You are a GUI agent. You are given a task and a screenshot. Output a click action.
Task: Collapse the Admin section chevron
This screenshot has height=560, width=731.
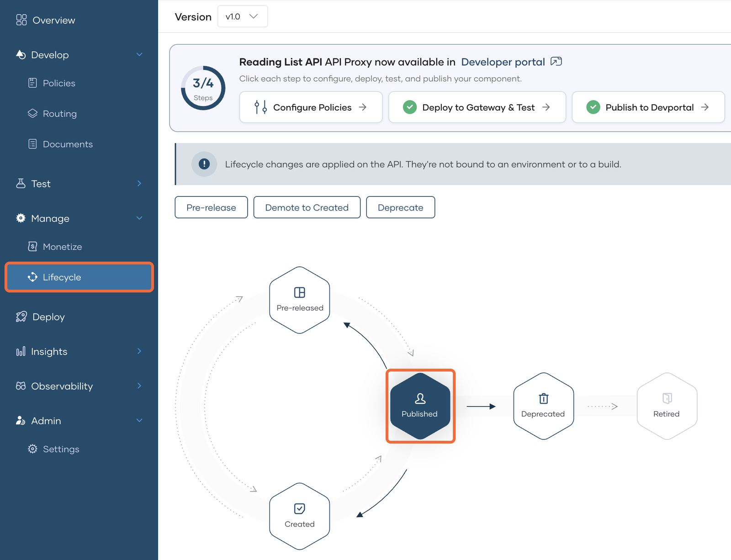pyautogui.click(x=139, y=421)
